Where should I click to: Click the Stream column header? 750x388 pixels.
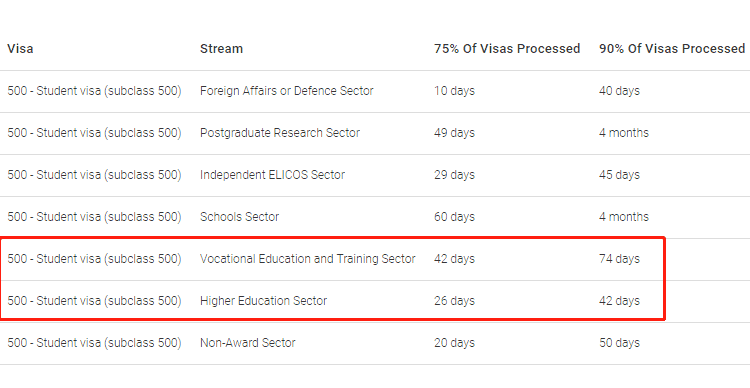tap(221, 48)
